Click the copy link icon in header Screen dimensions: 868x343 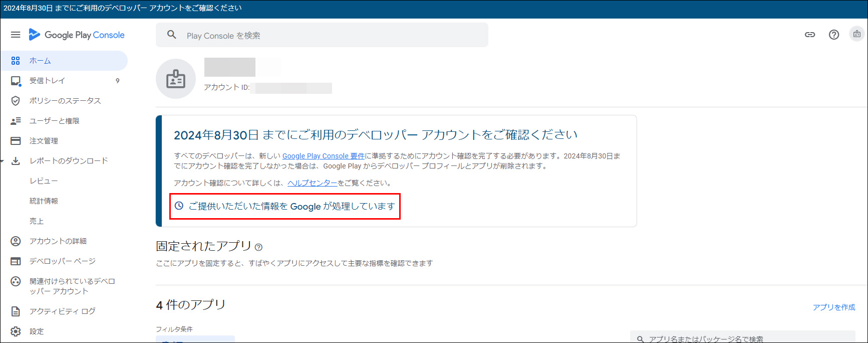click(x=810, y=35)
